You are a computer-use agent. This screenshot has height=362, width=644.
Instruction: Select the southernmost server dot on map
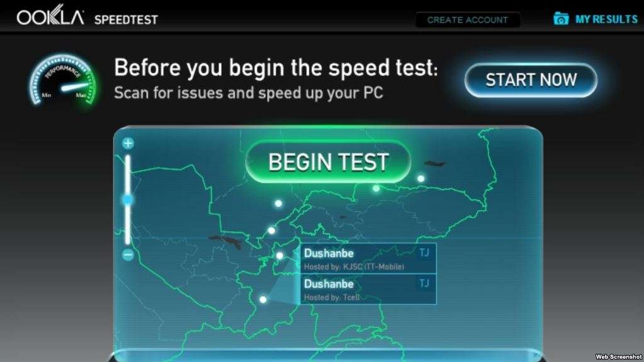pyautogui.click(x=263, y=300)
